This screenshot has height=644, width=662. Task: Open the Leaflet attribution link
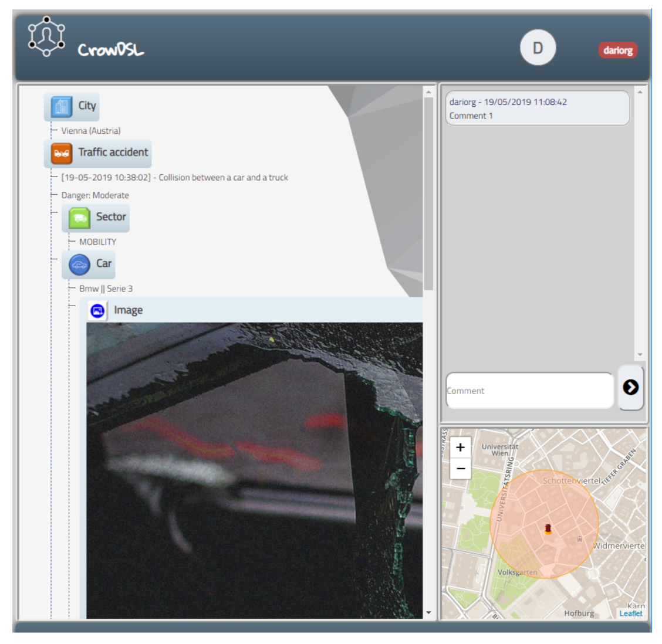click(x=630, y=614)
